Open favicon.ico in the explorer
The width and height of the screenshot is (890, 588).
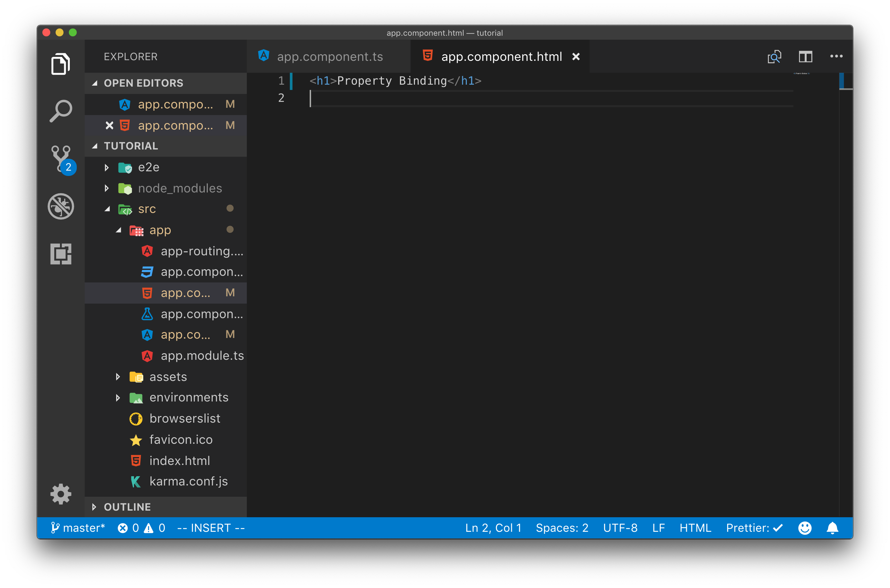coord(166,440)
